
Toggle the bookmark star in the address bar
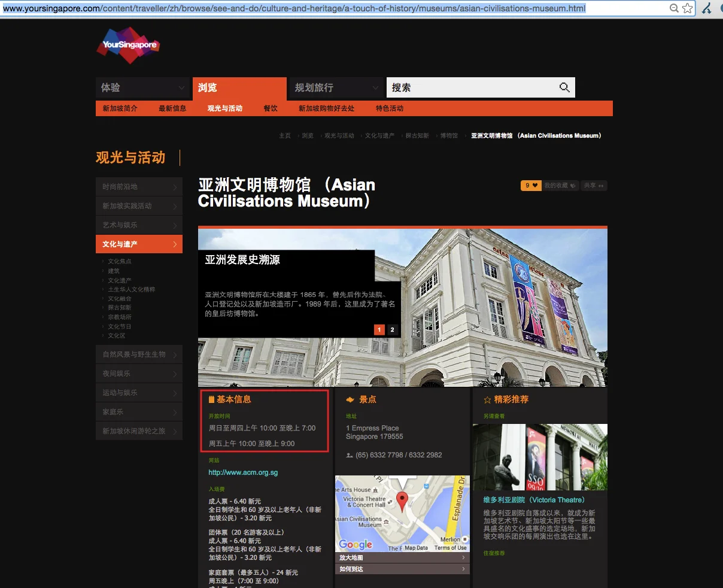click(x=686, y=8)
